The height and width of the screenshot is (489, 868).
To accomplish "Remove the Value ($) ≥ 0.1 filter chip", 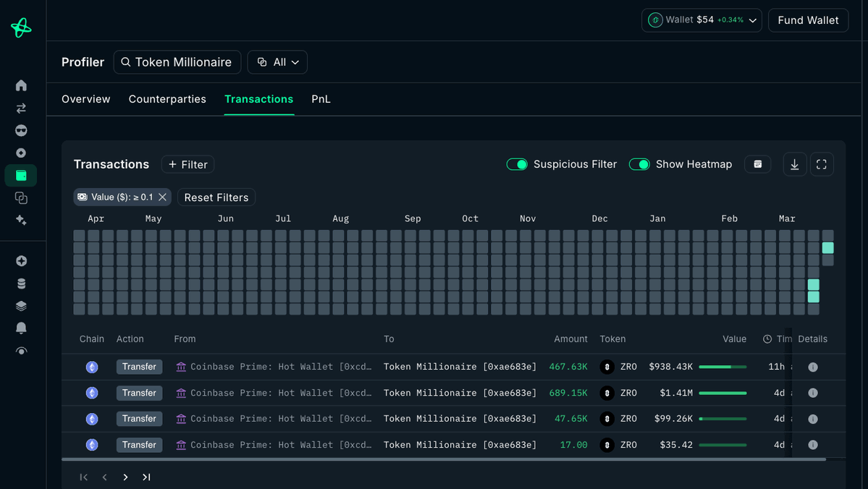I will pos(162,197).
